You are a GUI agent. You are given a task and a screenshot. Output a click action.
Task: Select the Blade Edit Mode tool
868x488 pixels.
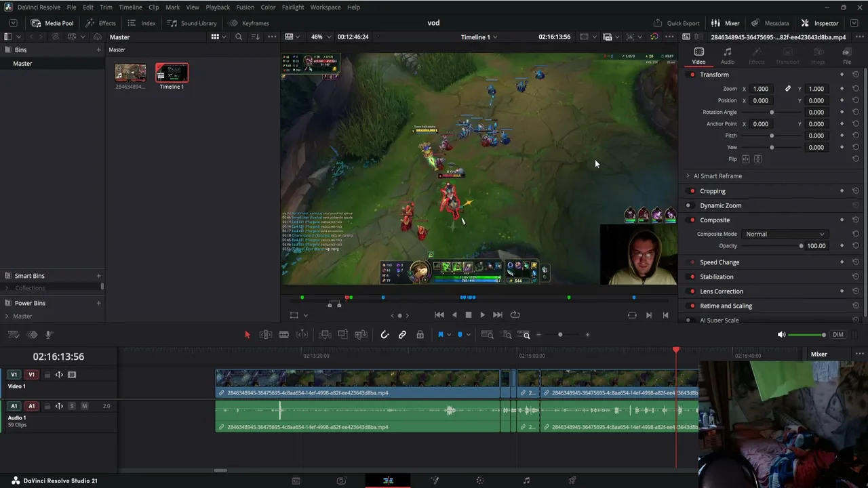point(284,335)
